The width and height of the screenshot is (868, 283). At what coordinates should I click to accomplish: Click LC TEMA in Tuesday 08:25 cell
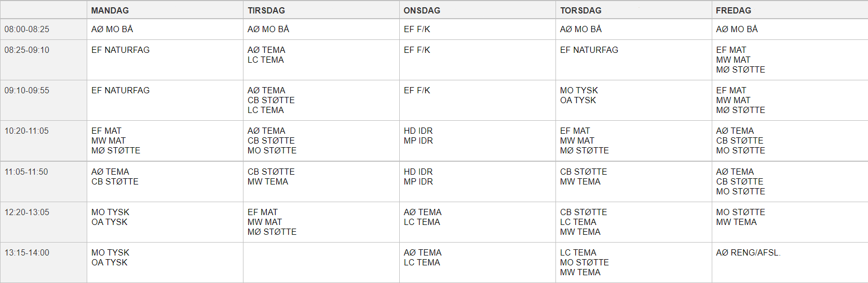point(266,60)
